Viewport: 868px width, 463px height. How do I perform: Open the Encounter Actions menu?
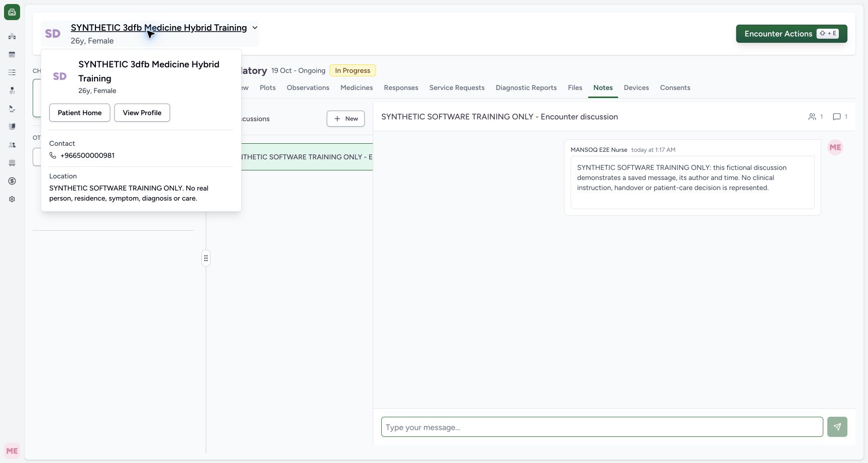[792, 34]
